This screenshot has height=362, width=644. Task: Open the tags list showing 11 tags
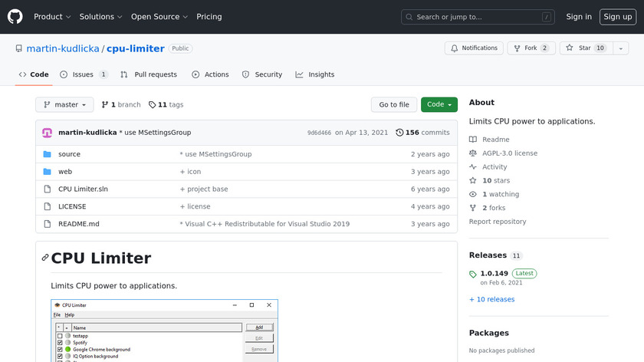[x=166, y=105]
